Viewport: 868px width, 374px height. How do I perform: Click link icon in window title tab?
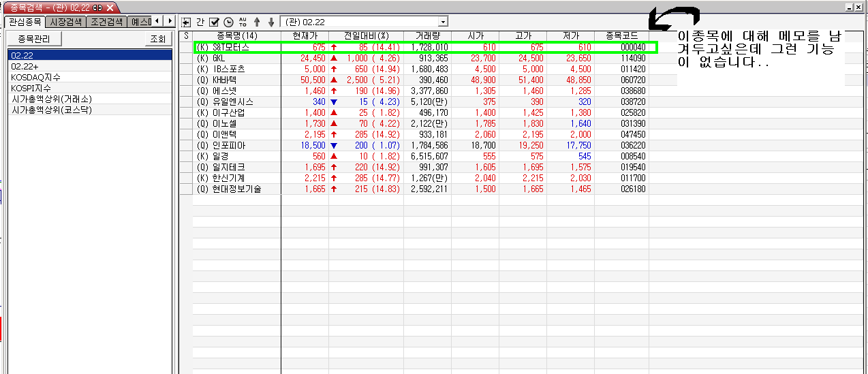pyautogui.click(x=97, y=7)
